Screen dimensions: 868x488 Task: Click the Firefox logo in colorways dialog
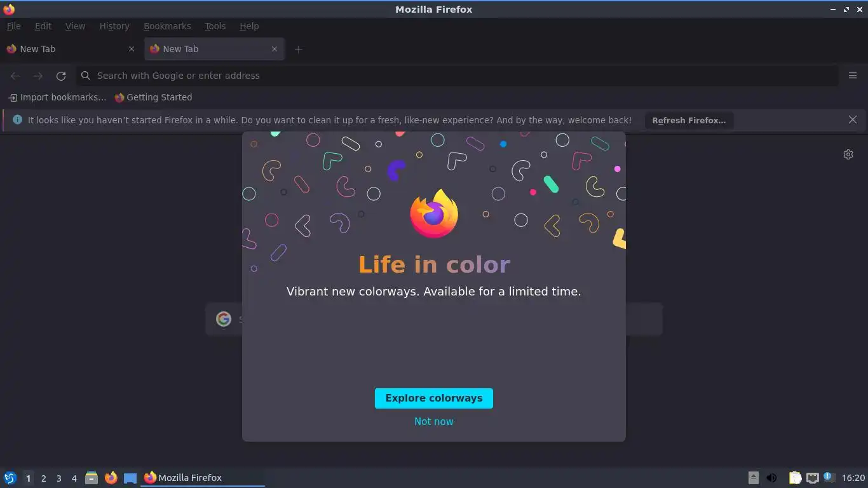[x=434, y=213]
